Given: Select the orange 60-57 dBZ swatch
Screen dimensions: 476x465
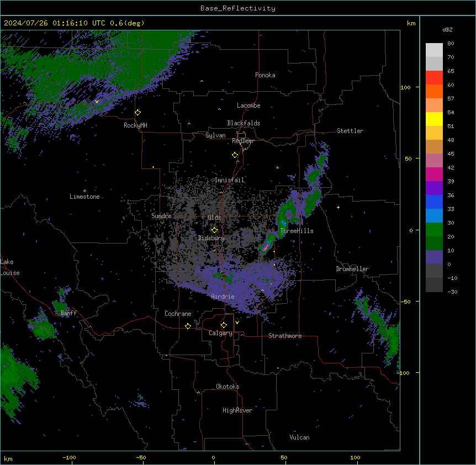Looking at the screenshot, I should [x=434, y=91].
